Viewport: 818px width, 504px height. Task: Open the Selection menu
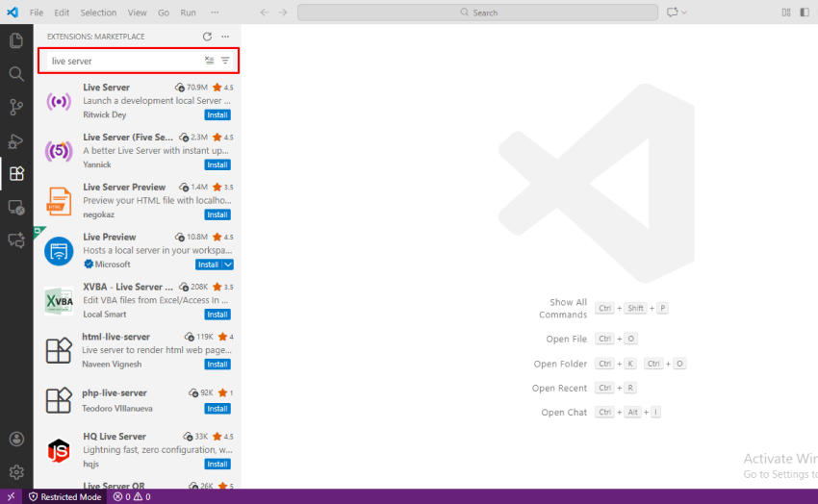pos(98,13)
